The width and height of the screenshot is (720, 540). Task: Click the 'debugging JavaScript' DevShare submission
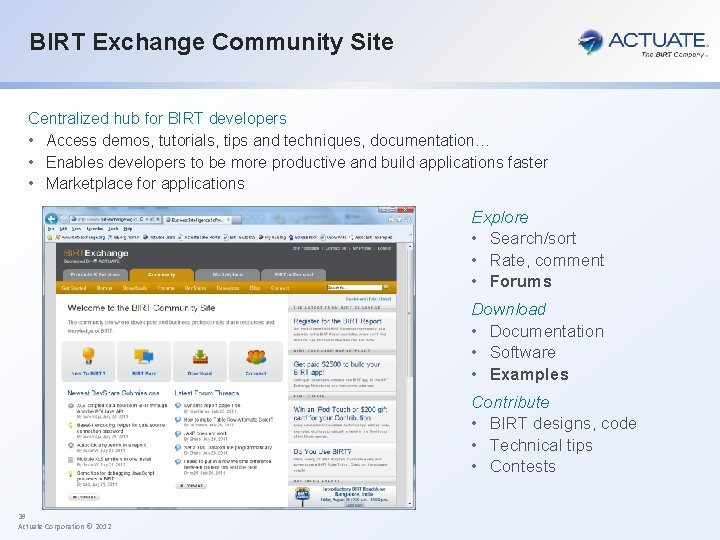115,476
